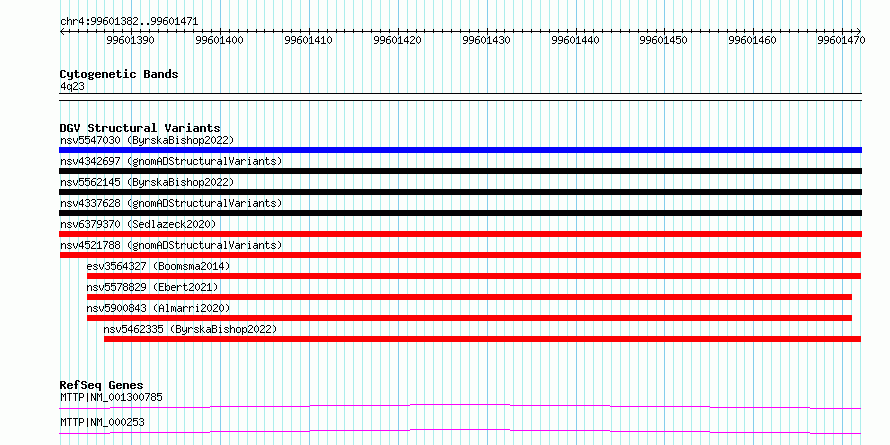Open variant label nsv5900843 (Almarri2020)
This screenshot has height=445, width=890.
(x=158, y=308)
